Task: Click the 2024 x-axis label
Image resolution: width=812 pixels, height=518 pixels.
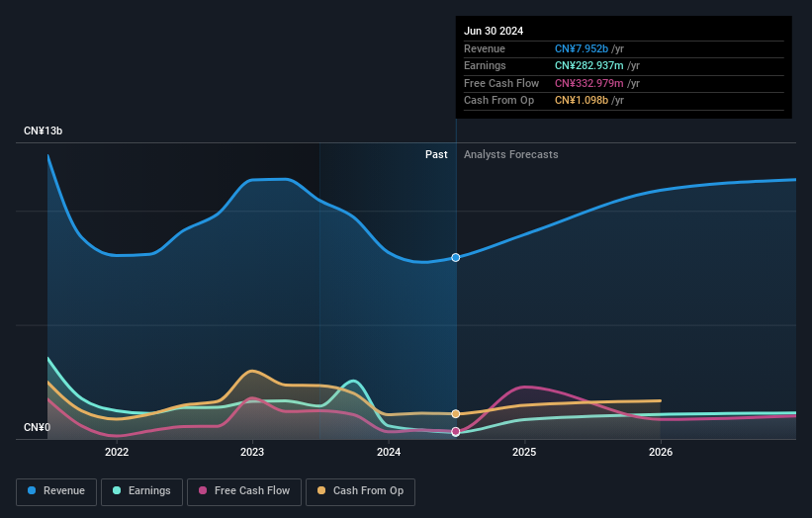Action: click(x=389, y=453)
